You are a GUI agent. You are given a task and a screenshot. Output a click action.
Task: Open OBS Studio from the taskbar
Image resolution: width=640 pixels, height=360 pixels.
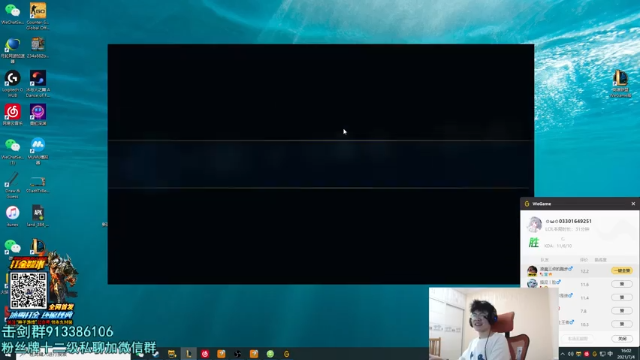pos(238,354)
